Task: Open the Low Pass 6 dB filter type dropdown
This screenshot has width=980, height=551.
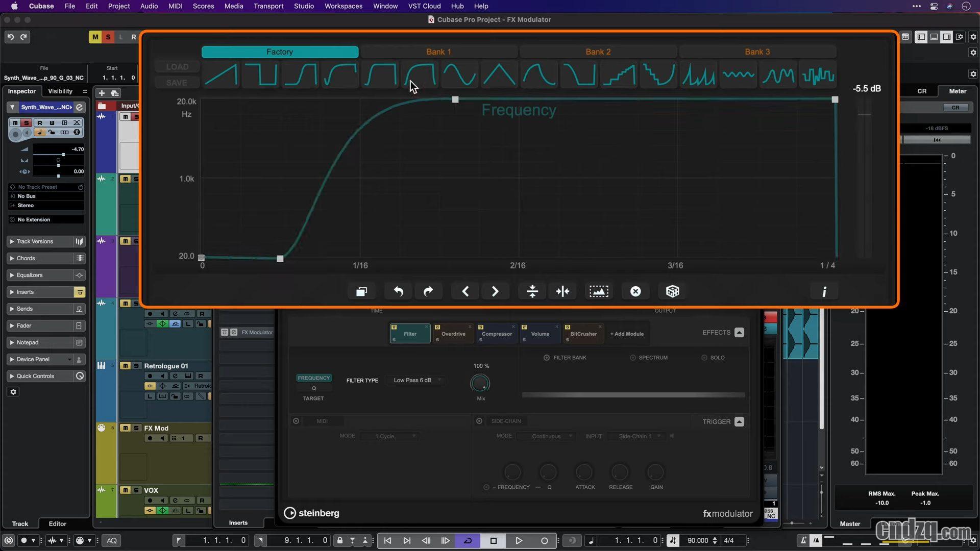Action: tap(415, 380)
